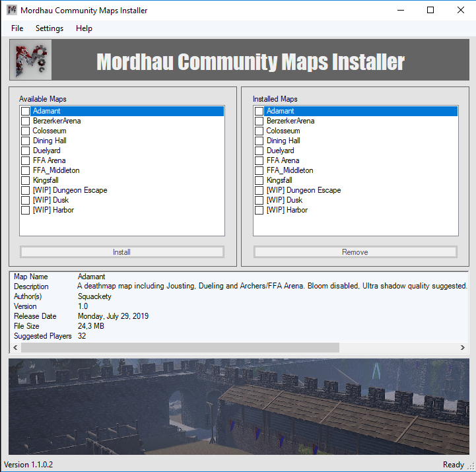Select Kingsfall name in Available Maps list
476x472 pixels.
point(46,180)
